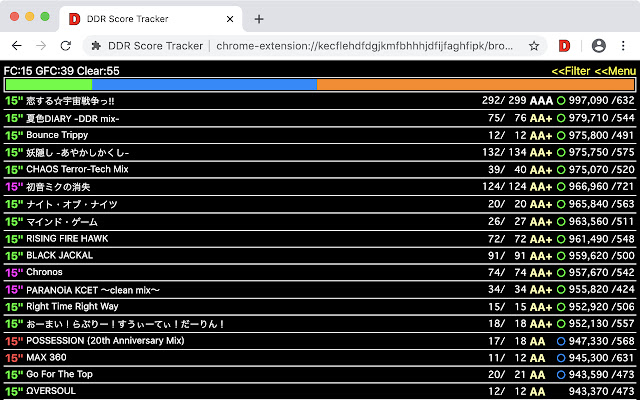640x400 pixels.
Task: Select the 妖隠し -あやかしかくし- song title
Action: pyautogui.click(x=78, y=153)
